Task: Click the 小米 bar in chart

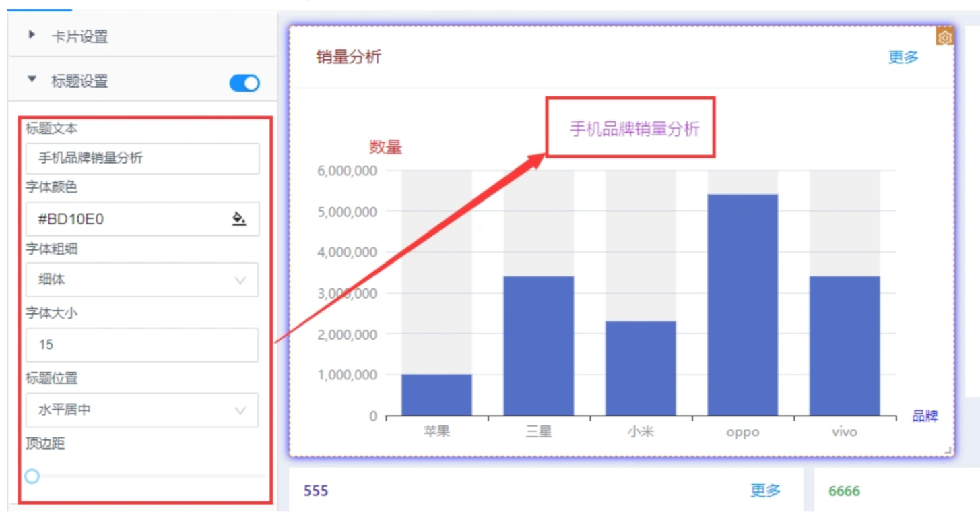Action: click(x=641, y=369)
